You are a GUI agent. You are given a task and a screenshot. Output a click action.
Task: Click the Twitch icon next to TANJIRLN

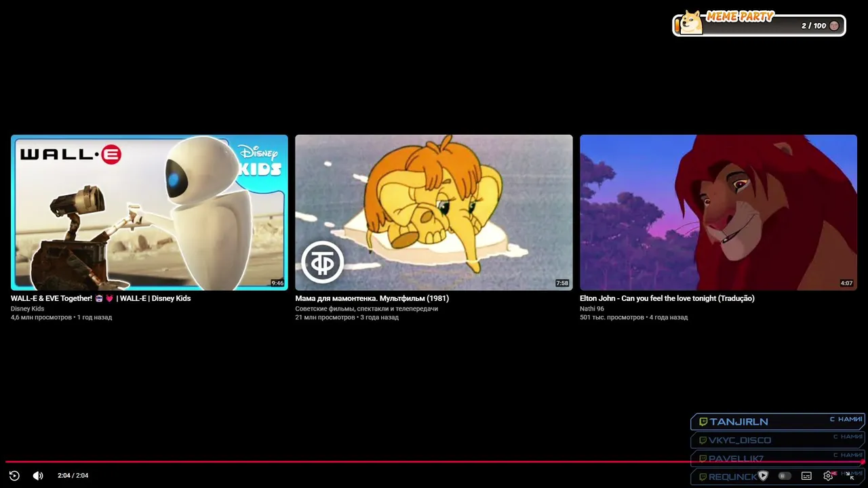point(703,422)
